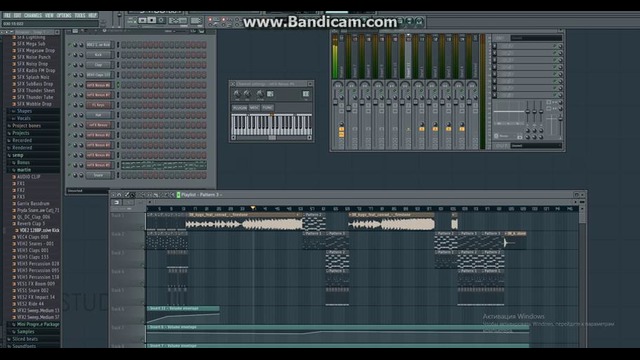This screenshot has width=640, height=360.
Task: Click the mix knob of mixer FX slot 1
Action: (x=560, y=46)
